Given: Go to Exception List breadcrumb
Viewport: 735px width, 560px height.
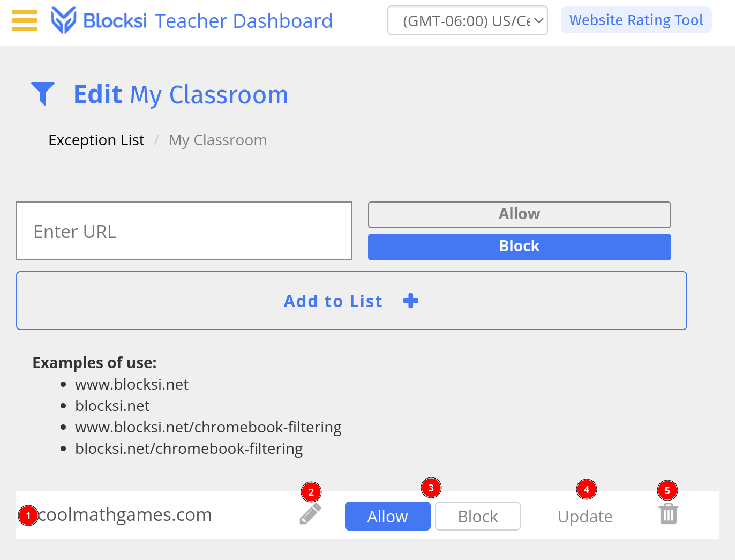Looking at the screenshot, I should click(x=96, y=140).
